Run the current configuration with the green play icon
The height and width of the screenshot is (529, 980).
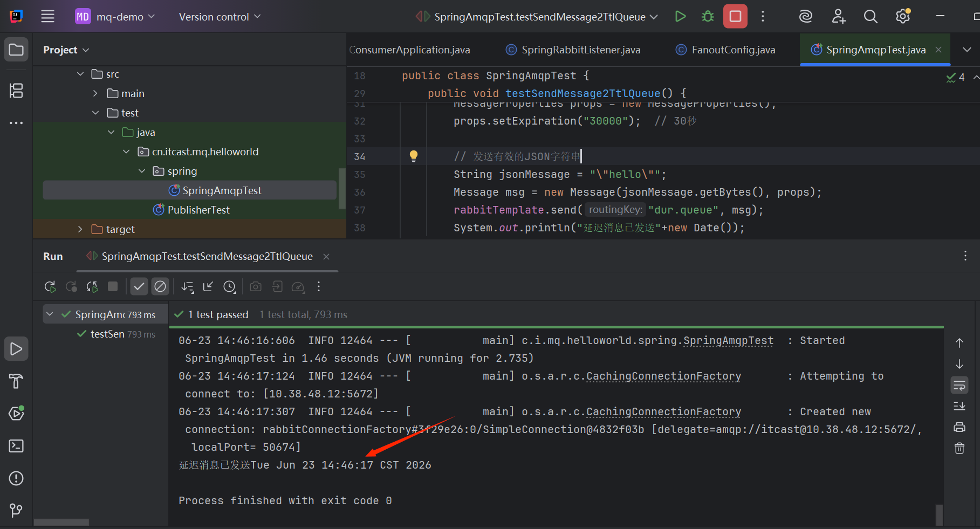(x=681, y=17)
